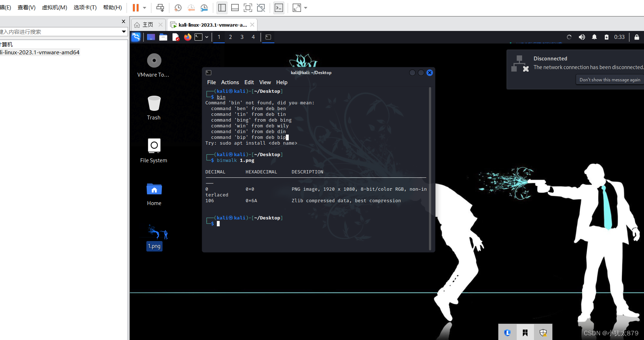Click the power manager battery icon
The image size is (644, 340).
point(607,37)
